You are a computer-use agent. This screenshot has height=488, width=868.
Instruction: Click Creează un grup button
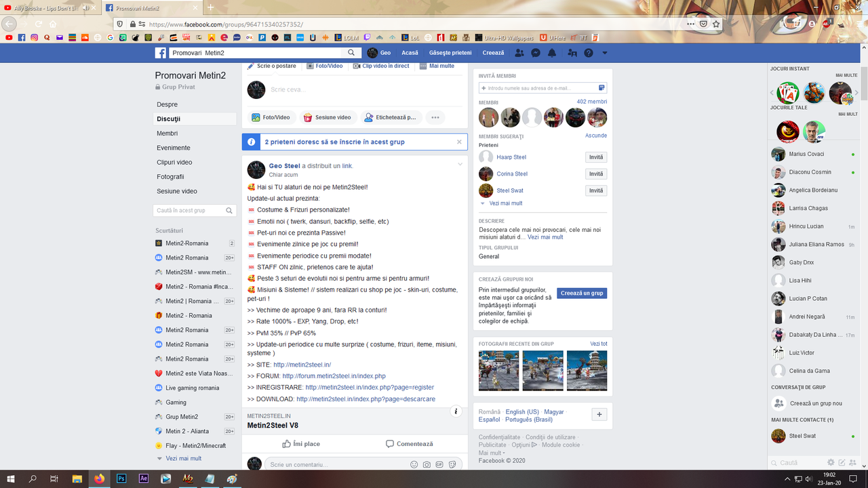click(x=582, y=293)
